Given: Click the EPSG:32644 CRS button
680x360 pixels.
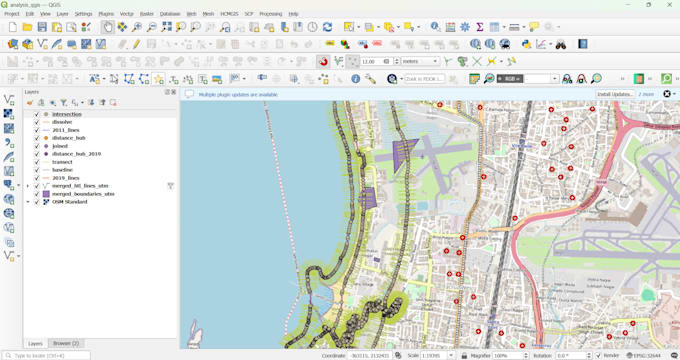Looking at the screenshot, I should (x=644, y=356).
